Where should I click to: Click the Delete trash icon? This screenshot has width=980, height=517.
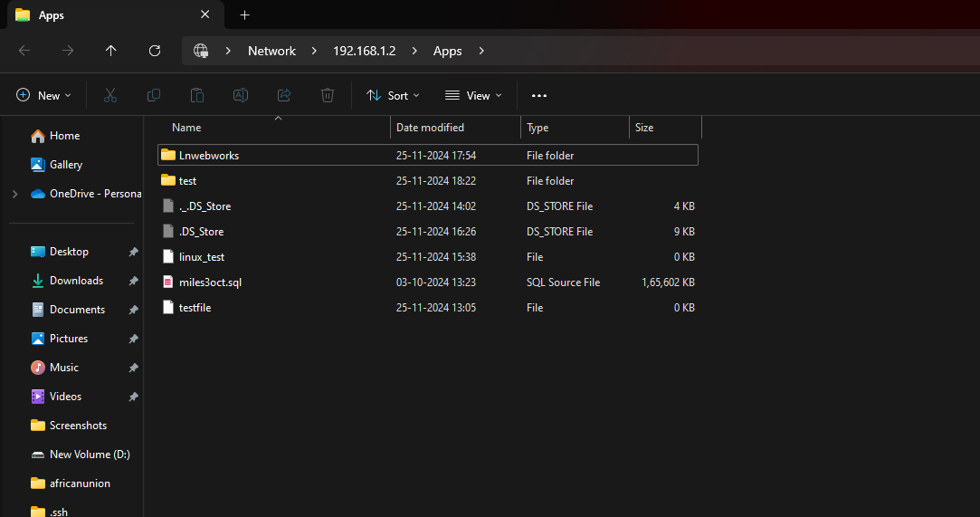click(328, 95)
